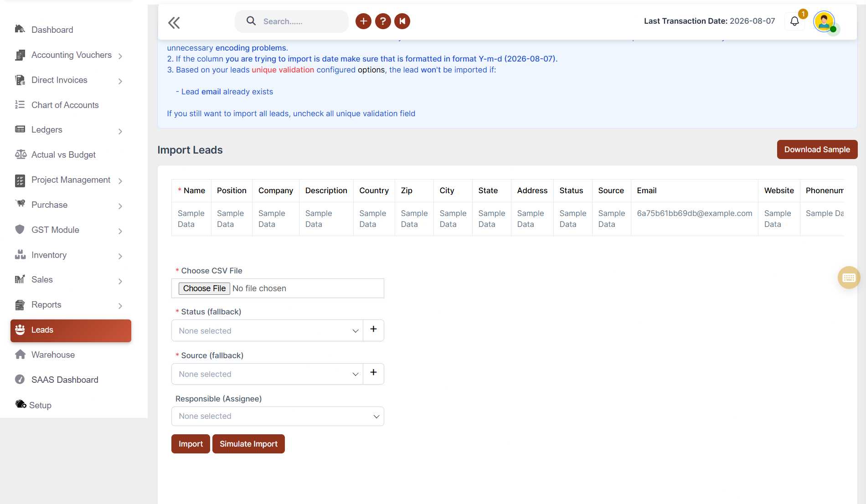The image size is (866, 504).
Task: Open Status (fallback) dropdown
Action: (267, 330)
